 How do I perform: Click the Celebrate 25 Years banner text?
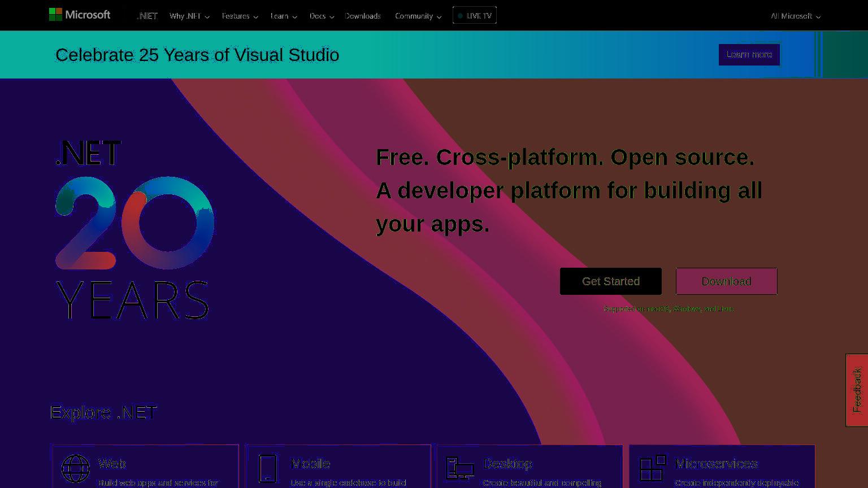197,55
